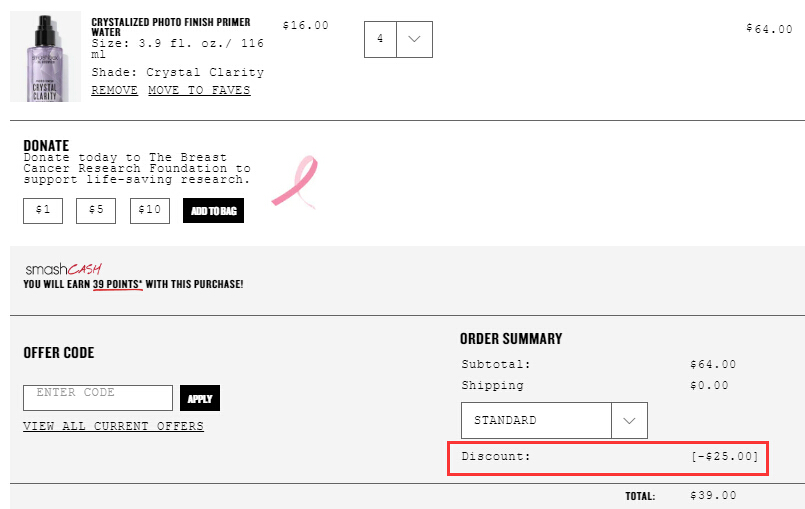This screenshot has width=805, height=509.
Task: Choose the $10 donation amount
Action: [150, 211]
